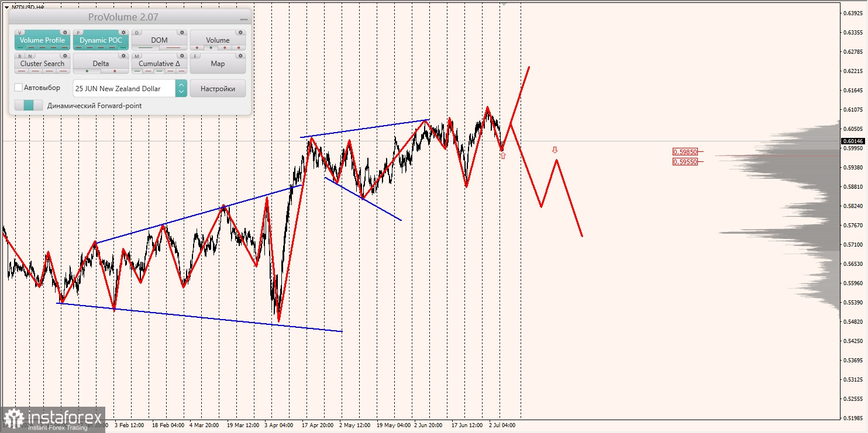The image size is (868, 433).
Task: Click the 0.5955 price level label
Action: (685, 162)
